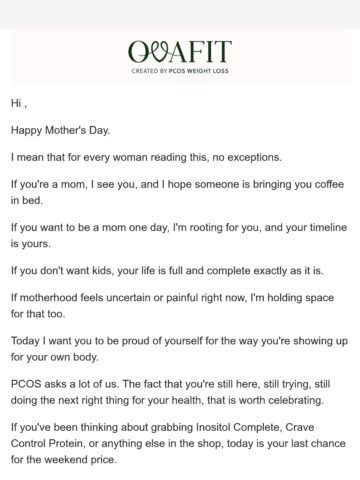Click the words "Control Protein"
Image resolution: width=360 pixels, height=480 pixels.
47,443
